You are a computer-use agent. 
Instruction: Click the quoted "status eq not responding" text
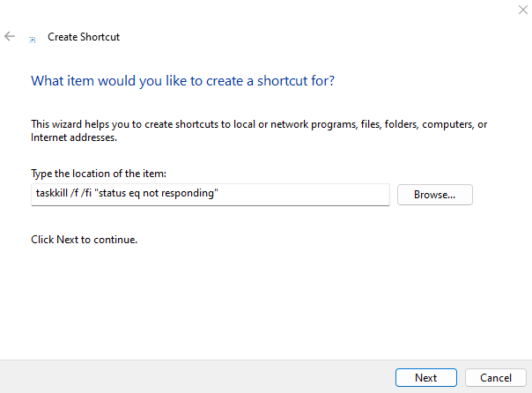tap(156, 193)
